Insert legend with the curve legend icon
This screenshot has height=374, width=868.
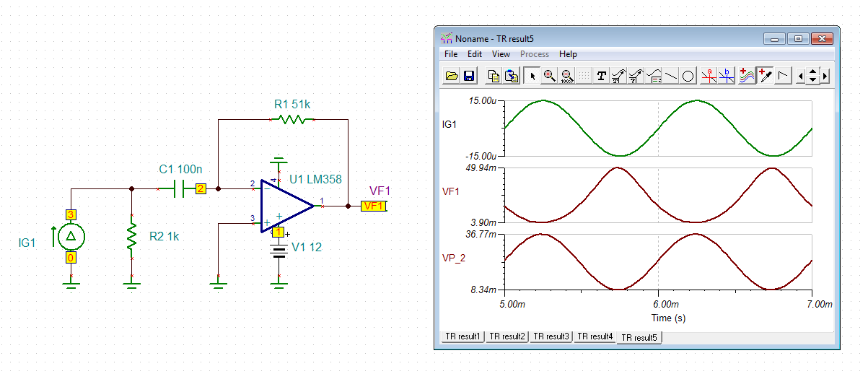(654, 76)
